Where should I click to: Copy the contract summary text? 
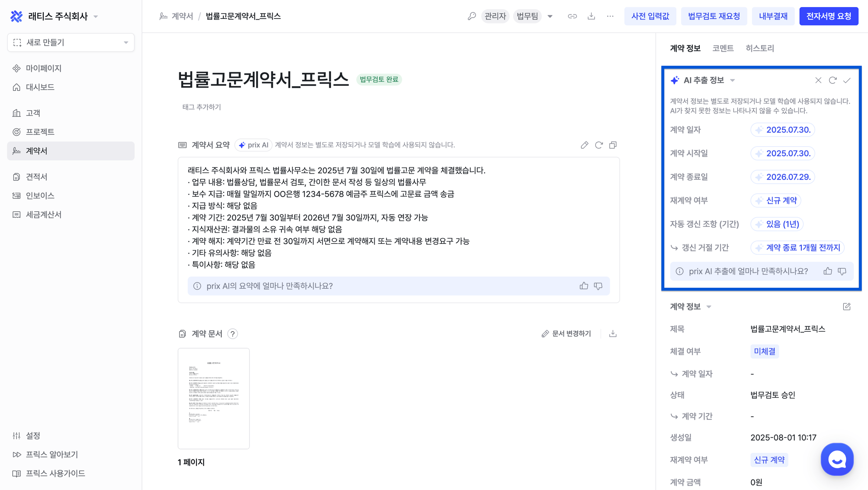point(613,145)
